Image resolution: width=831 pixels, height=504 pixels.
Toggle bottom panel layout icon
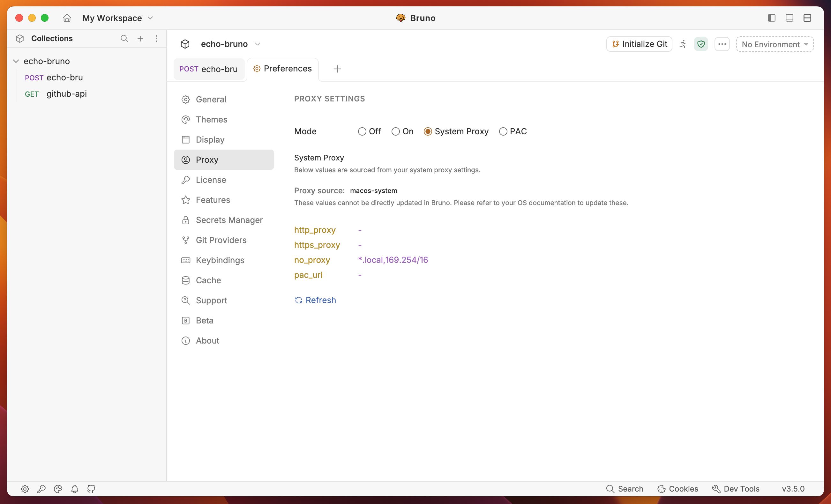tap(789, 18)
